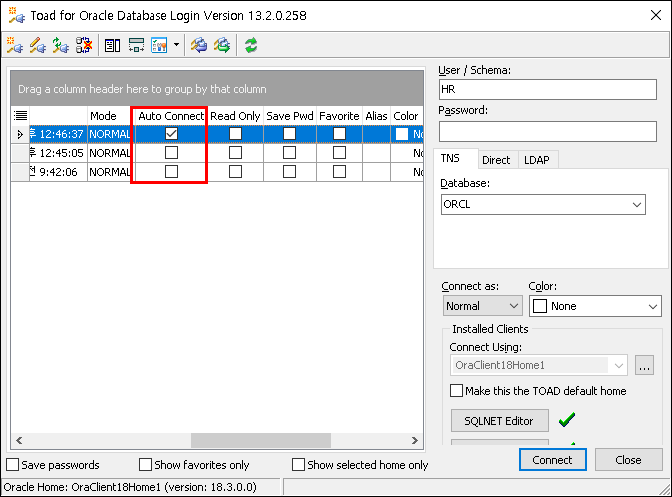Screen dimensions: 672x497
Task: Sort by the Color column header
Action: tap(406, 116)
